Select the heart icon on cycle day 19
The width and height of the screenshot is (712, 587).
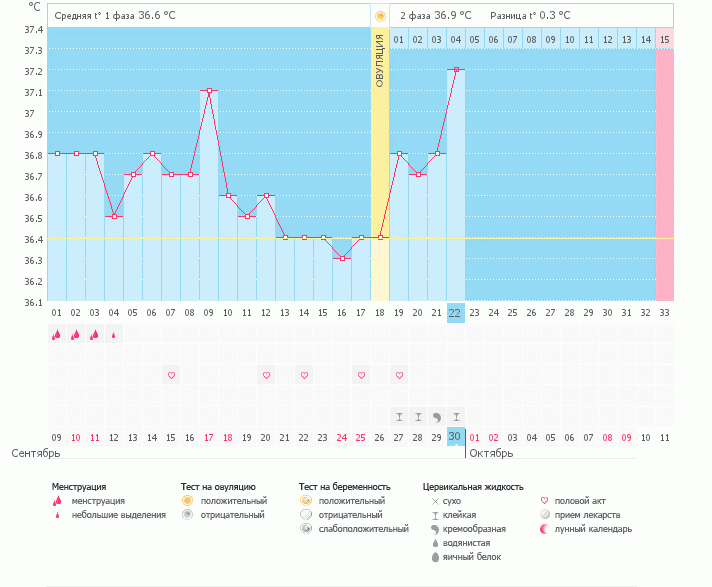(x=399, y=375)
